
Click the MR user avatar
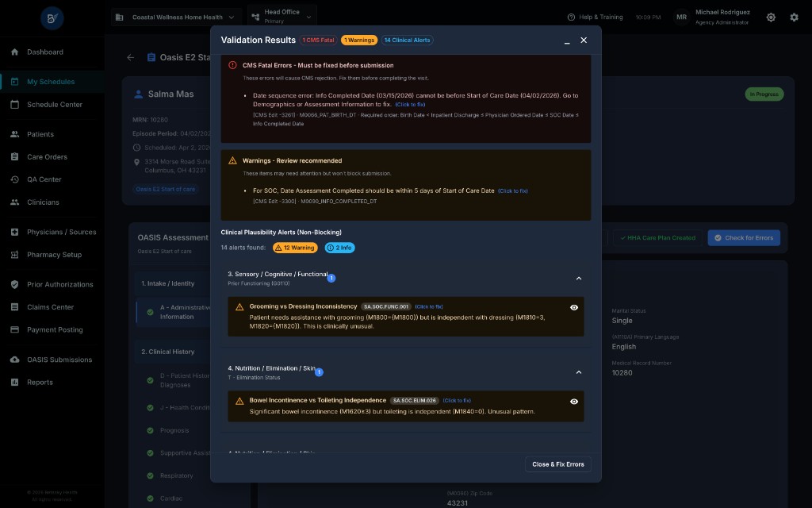pyautogui.click(x=681, y=17)
